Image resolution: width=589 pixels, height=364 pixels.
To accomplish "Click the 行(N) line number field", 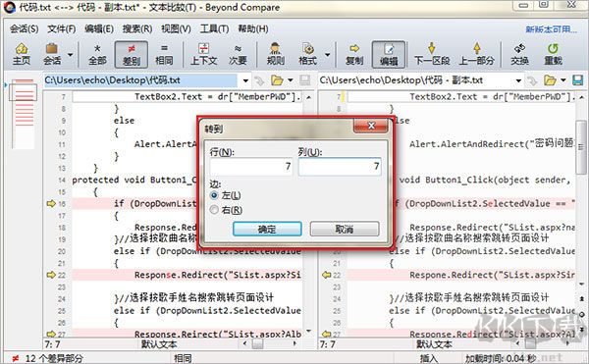I will [x=251, y=166].
